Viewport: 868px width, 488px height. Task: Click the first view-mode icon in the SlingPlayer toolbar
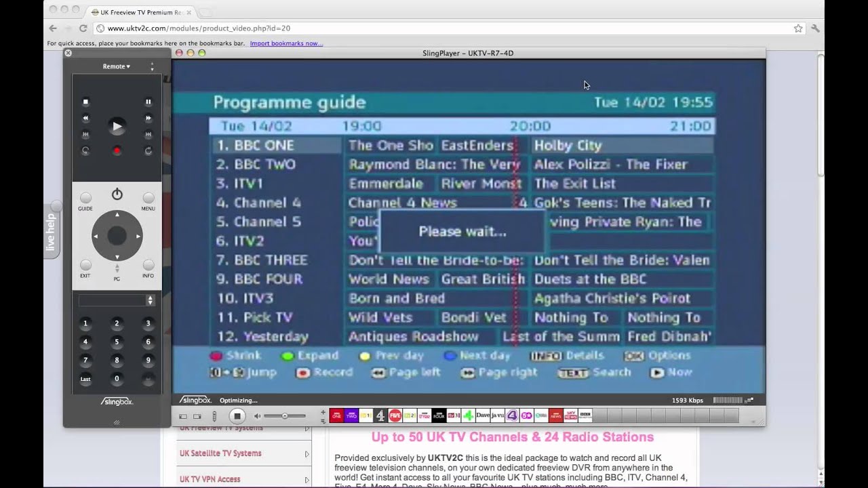(183, 416)
